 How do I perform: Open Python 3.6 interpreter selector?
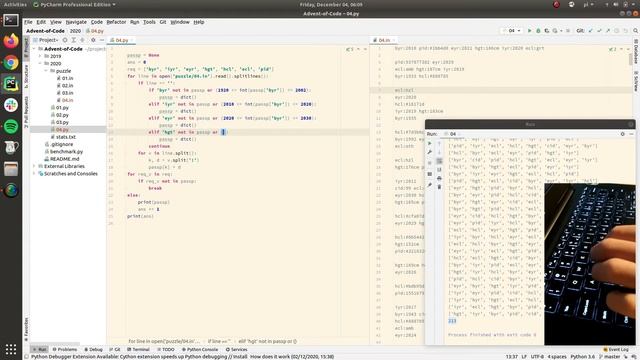coord(582,357)
